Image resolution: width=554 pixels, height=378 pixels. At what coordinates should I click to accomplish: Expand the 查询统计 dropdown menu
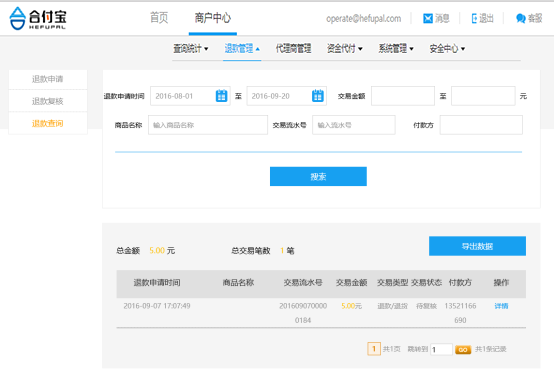[x=190, y=48]
